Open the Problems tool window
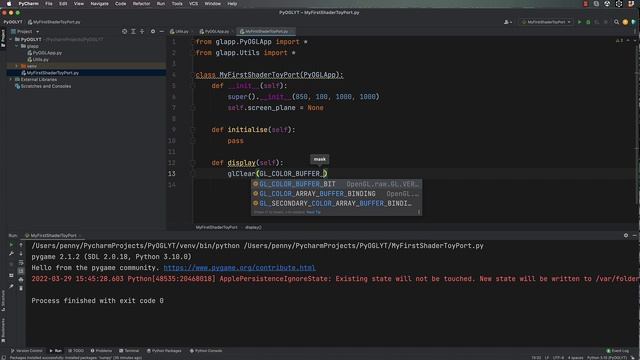 tap(101, 351)
